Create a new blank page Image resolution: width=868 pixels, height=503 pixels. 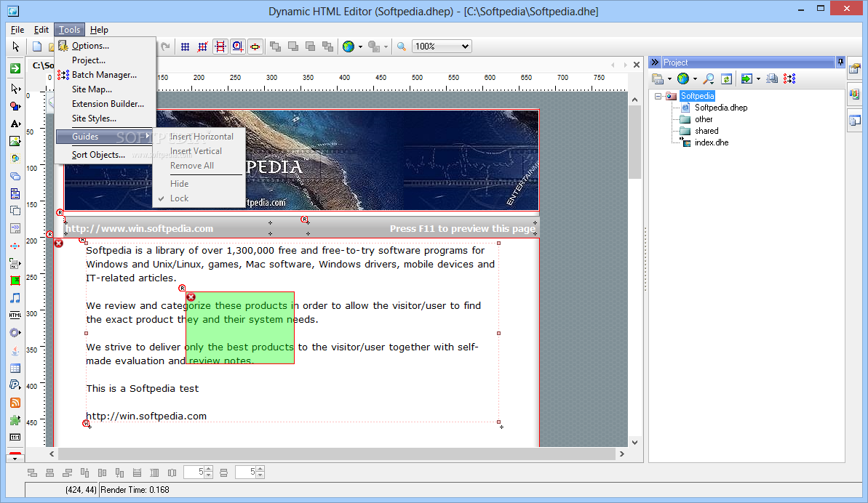[37, 47]
